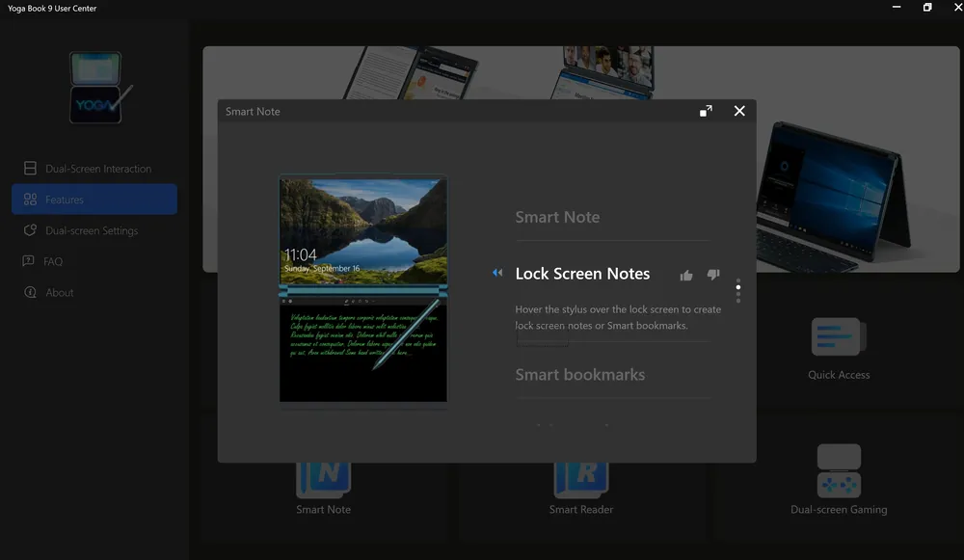Give thumbs down to Lock Screen Notes
964x560 pixels.
(713, 274)
